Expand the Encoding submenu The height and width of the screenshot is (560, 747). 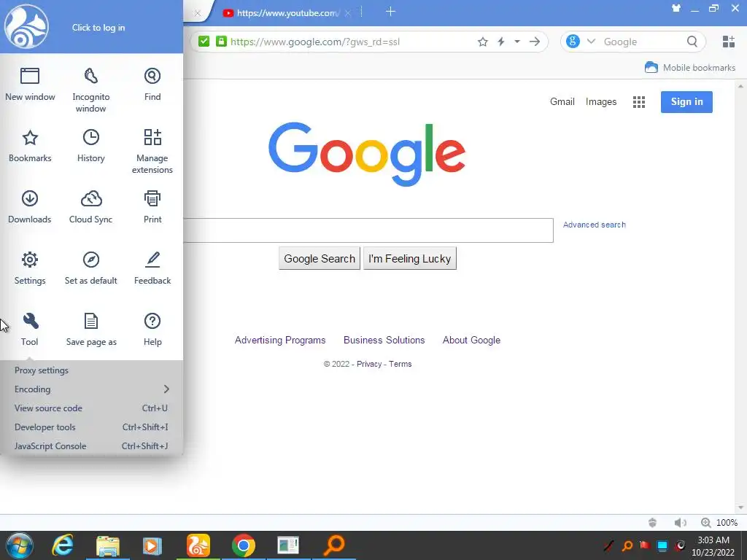point(91,389)
